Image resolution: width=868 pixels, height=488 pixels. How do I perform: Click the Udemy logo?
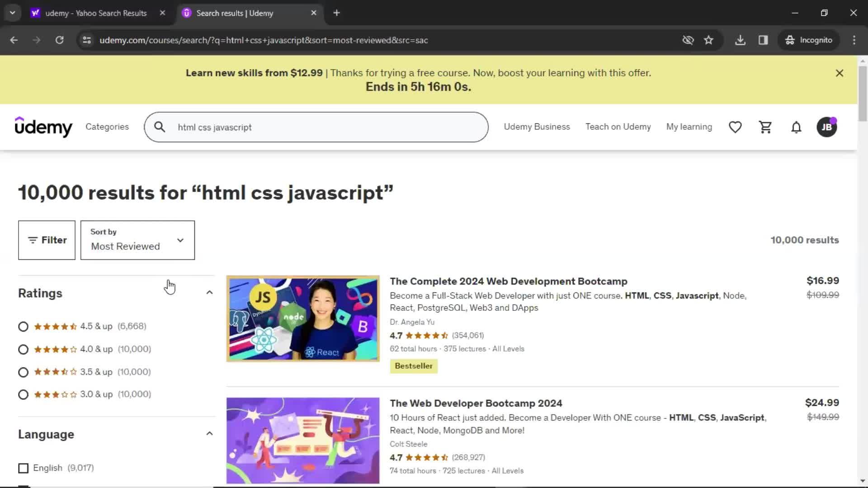click(x=43, y=127)
